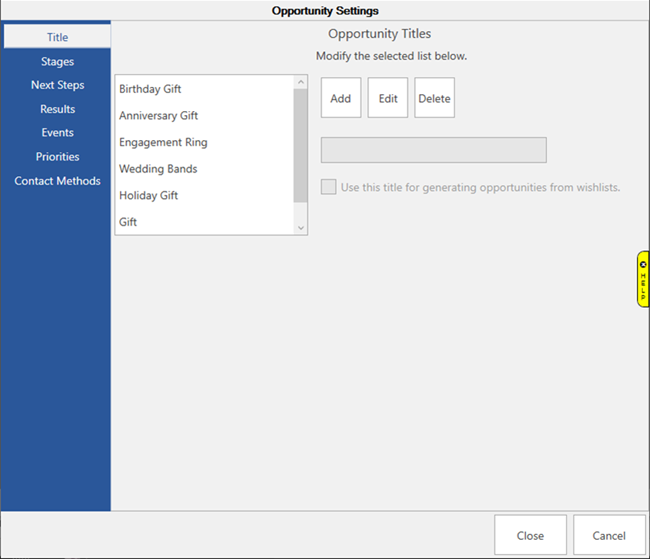Click the title text input field

click(x=433, y=150)
